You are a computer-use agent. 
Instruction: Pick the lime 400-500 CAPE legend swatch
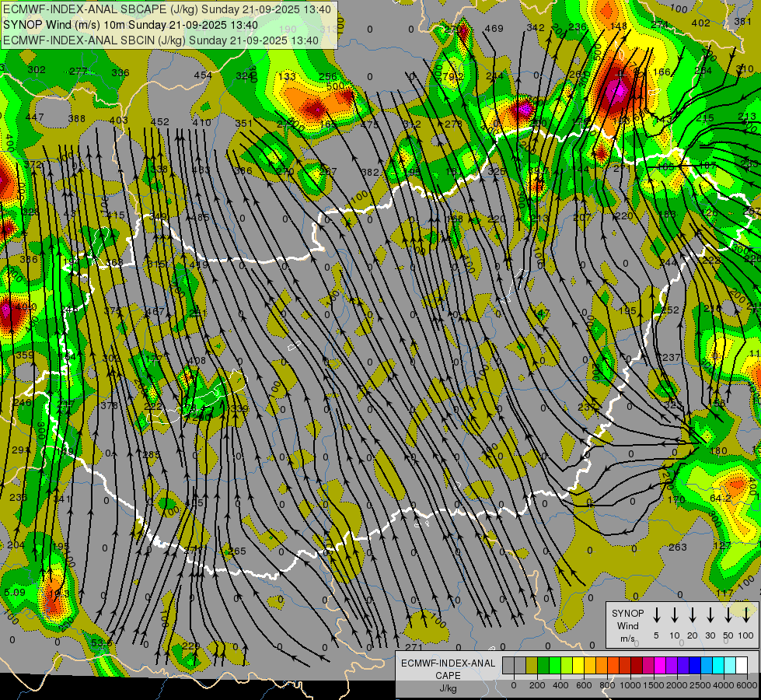(567, 666)
